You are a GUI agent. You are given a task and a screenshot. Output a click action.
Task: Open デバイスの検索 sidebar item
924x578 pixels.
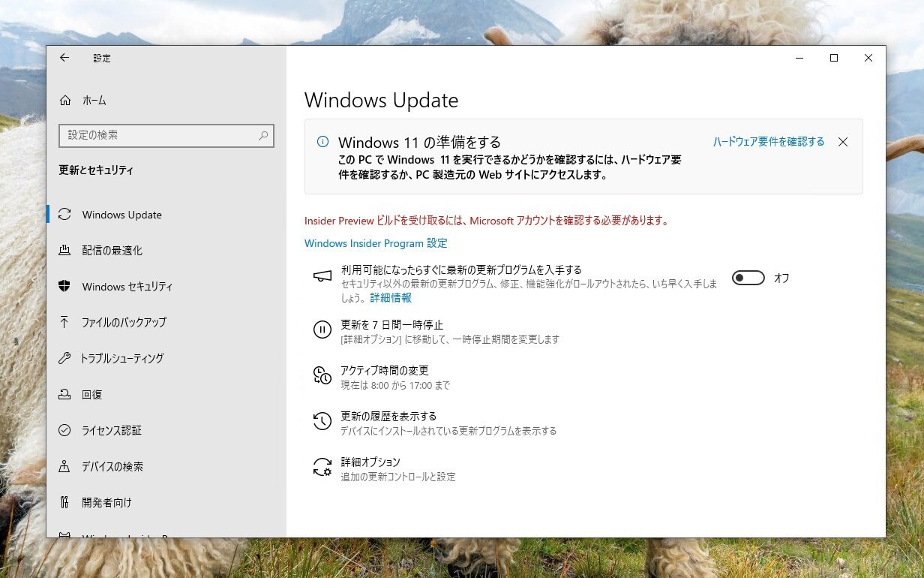[165, 467]
